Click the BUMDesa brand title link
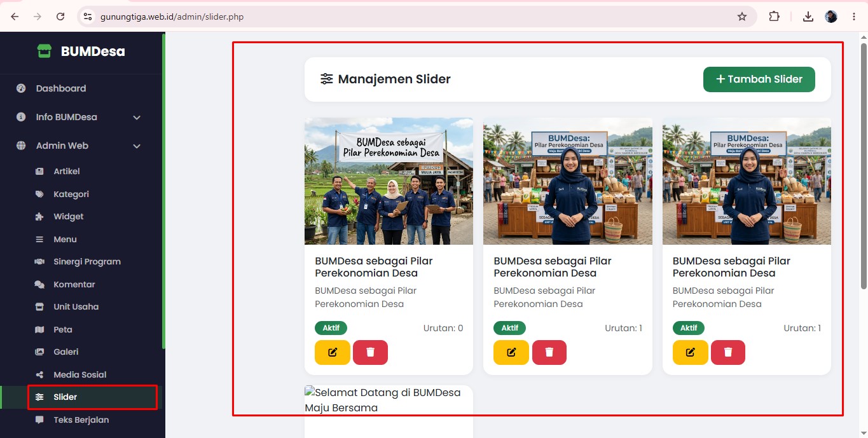The height and width of the screenshot is (438, 868). click(93, 51)
